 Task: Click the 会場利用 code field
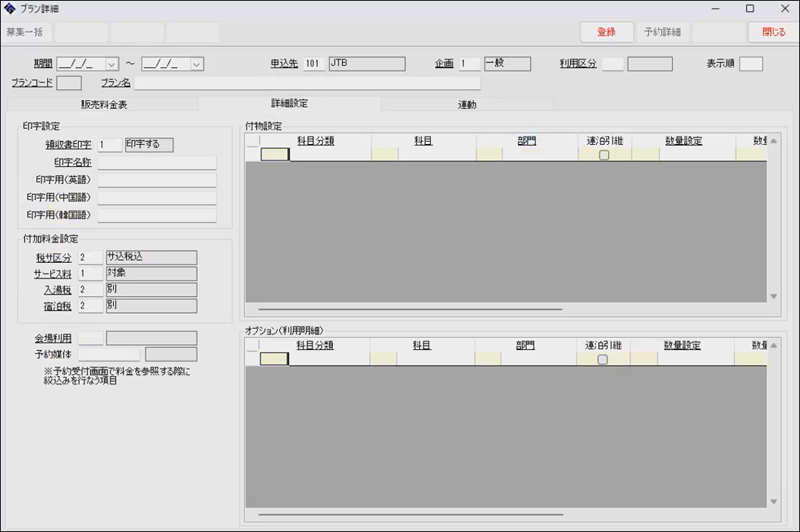tap(90, 338)
